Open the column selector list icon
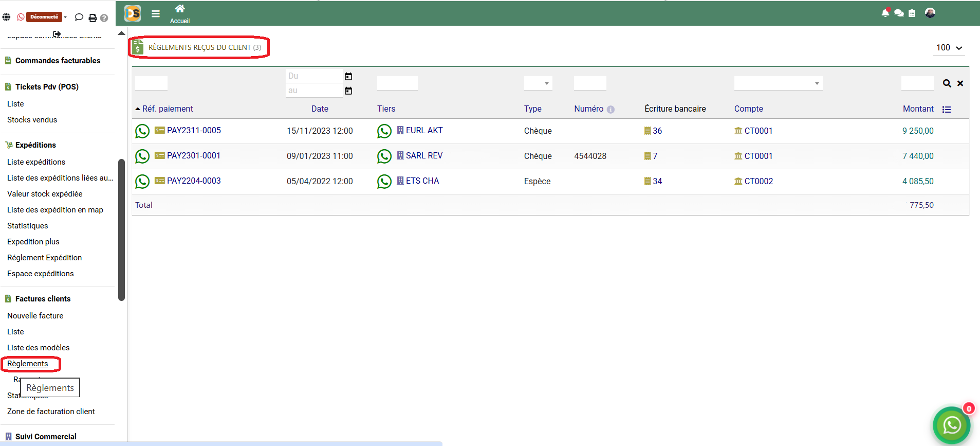 pyautogui.click(x=947, y=110)
